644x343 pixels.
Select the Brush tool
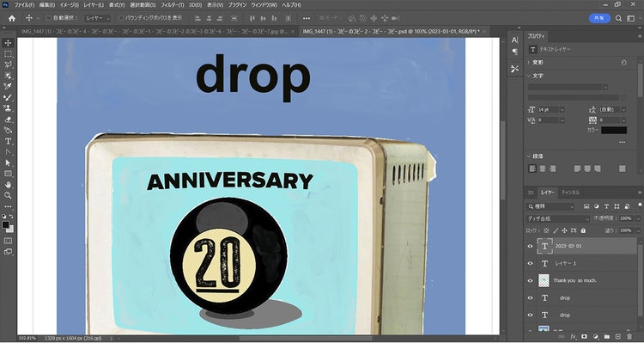8,97
